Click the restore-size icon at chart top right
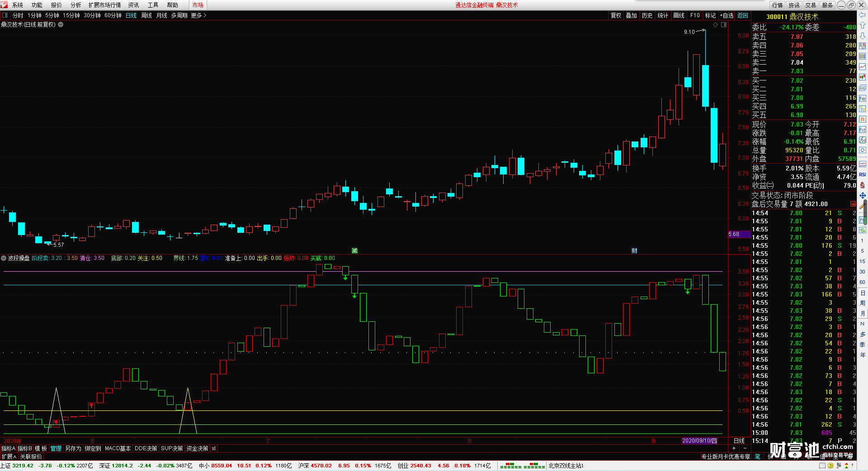 tap(724, 25)
